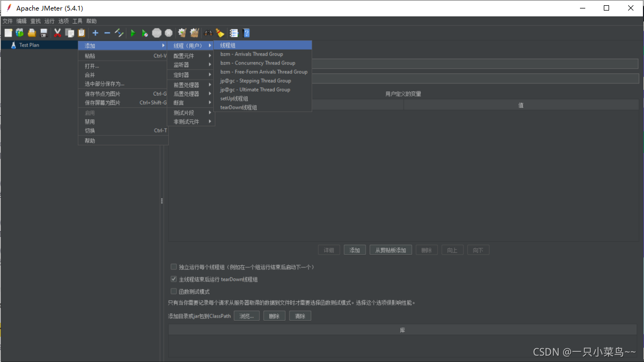Image resolution: width=644 pixels, height=362 pixels.
Task: Click the Paste clipboard toolbar icon
Action: [x=81, y=33]
